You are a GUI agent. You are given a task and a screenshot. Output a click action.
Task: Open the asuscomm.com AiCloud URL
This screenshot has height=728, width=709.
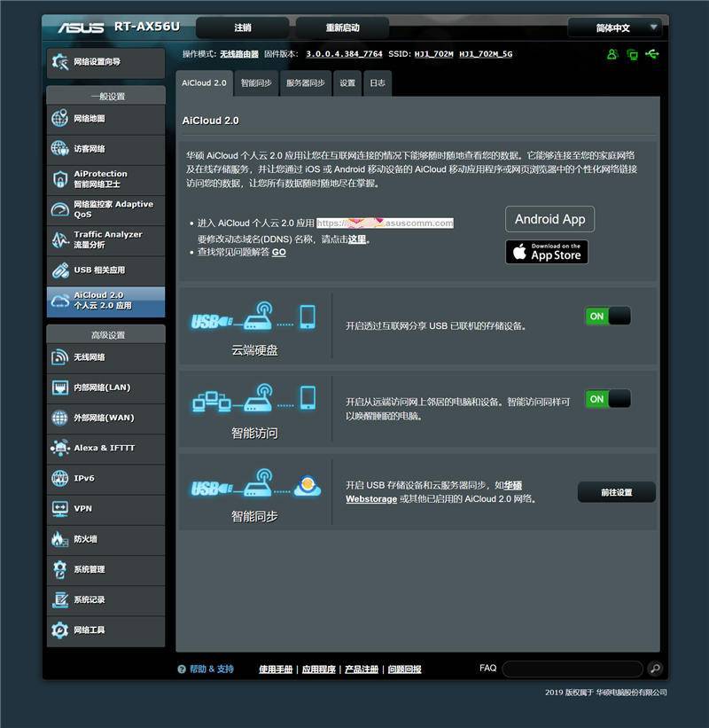386,223
